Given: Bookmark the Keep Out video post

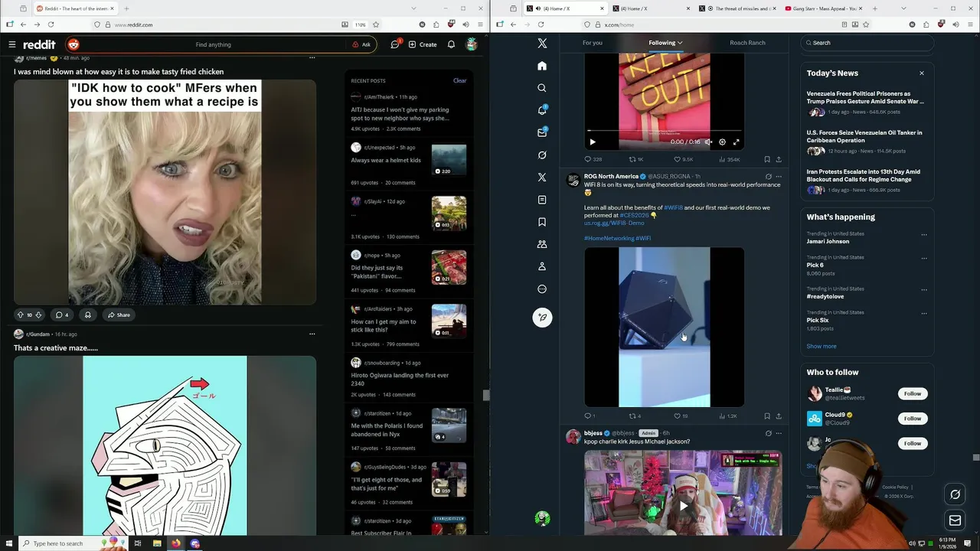Looking at the screenshot, I should 767,159.
